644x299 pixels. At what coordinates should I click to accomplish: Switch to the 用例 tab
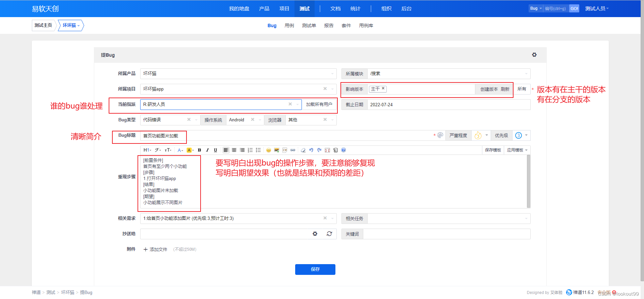click(x=289, y=25)
